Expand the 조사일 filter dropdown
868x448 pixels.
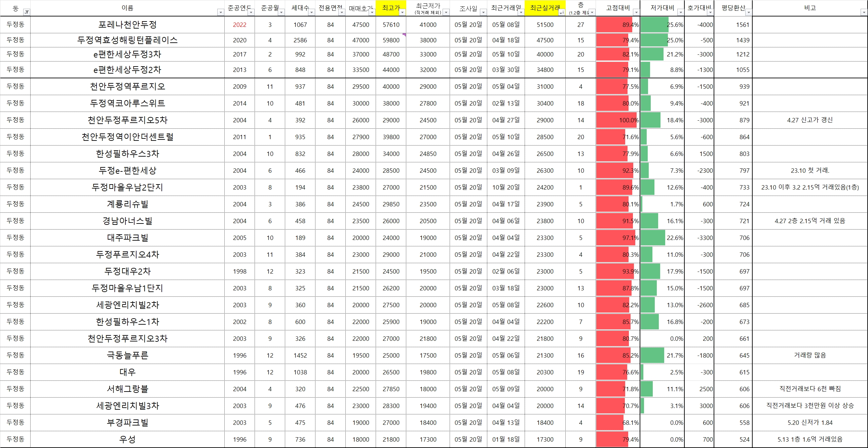click(483, 12)
